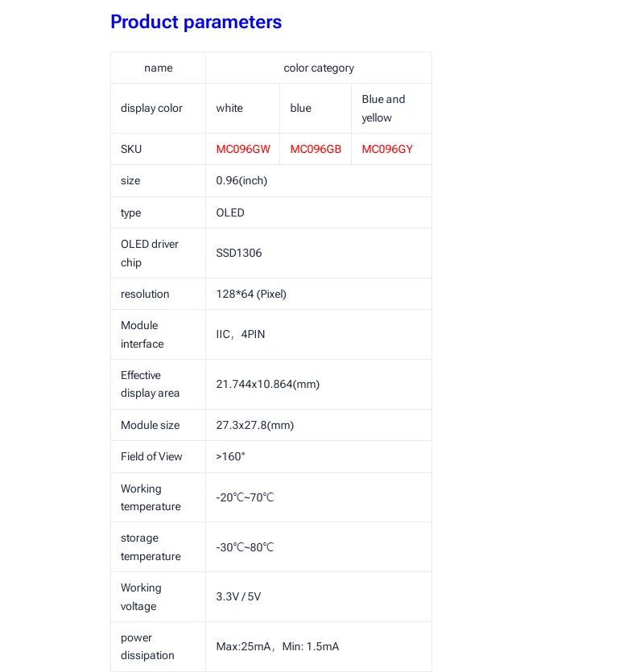Viewport: 644px width, 672px height.
Task: Click the SSD1306 driver chip value
Action: pos(239,254)
